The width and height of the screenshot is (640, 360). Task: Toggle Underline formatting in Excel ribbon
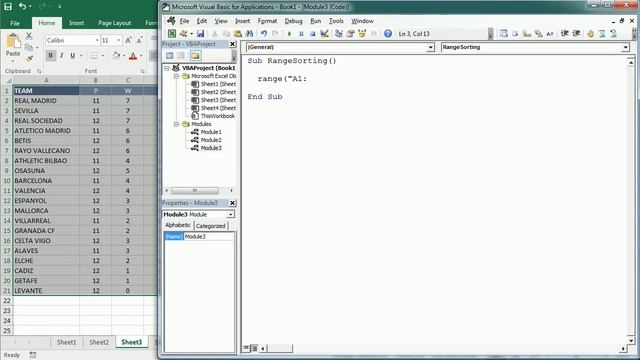73,56
